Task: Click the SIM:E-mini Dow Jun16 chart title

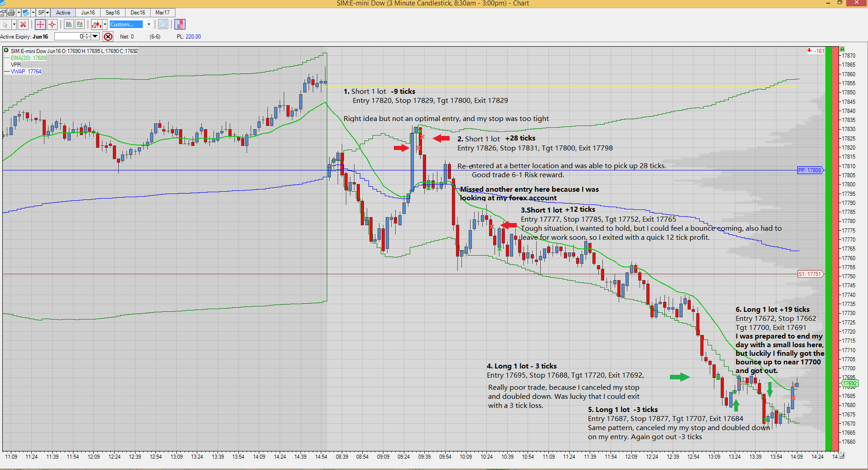Action: click(x=74, y=51)
